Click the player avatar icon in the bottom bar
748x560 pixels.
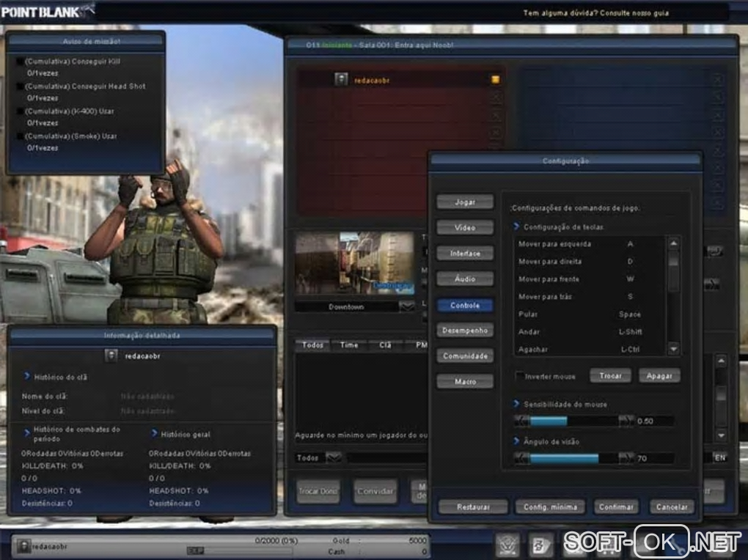pyautogui.click(x=24, y=545)
